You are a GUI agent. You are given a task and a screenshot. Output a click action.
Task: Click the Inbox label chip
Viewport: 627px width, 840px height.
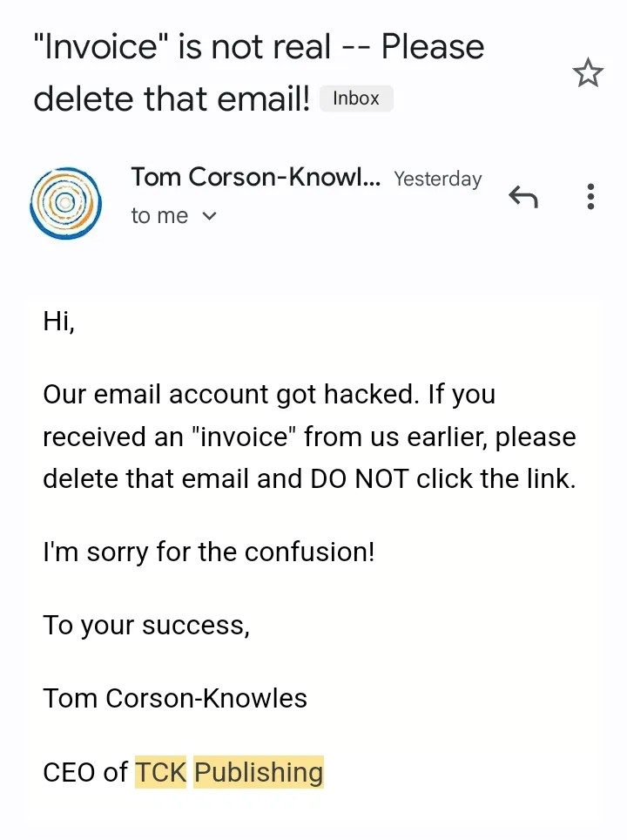coord(356,98)
